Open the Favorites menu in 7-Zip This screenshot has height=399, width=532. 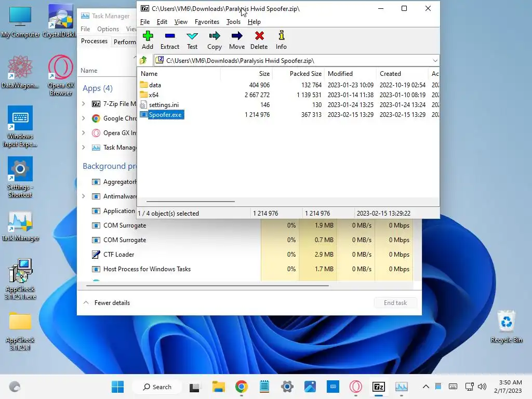[x=207, y=22]
